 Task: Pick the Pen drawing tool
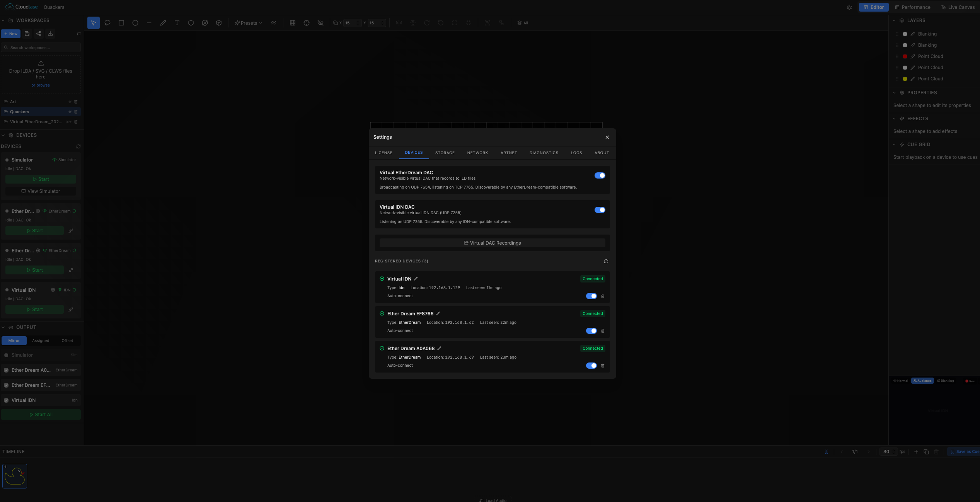point(163,23)
